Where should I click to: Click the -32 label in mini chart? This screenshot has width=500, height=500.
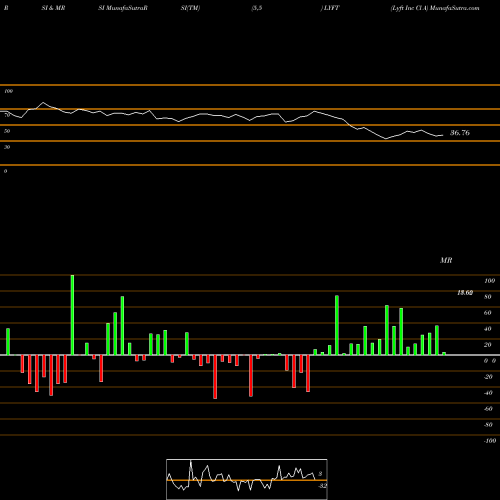tap(322, 486)
